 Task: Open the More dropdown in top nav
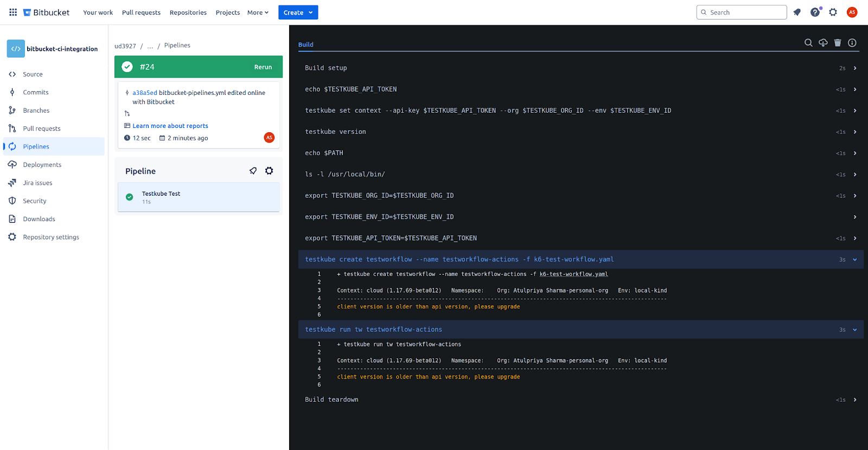pos(258,12)
